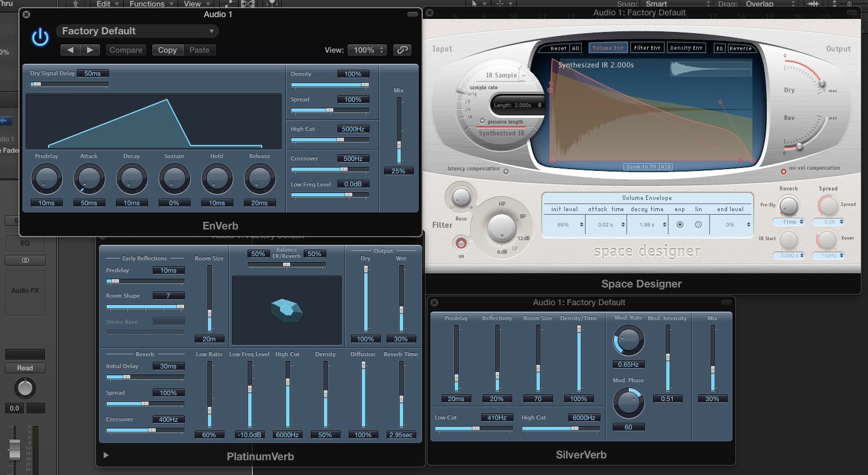868x475 pixels.
Task: Click the SilverVerb Mod. Phase knob
Action: [629, 403]
